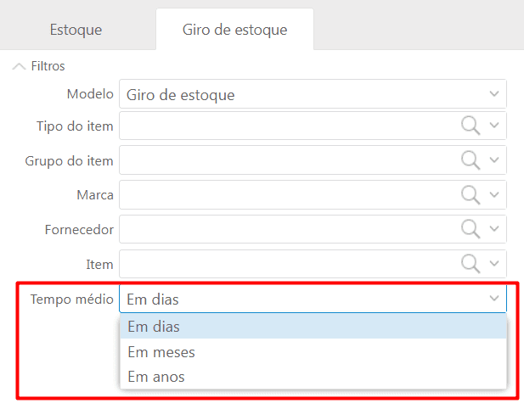Open the Grupo do item dropdown arrow
Viewport: 524px width, 420px height.
(x=494, y=160)
